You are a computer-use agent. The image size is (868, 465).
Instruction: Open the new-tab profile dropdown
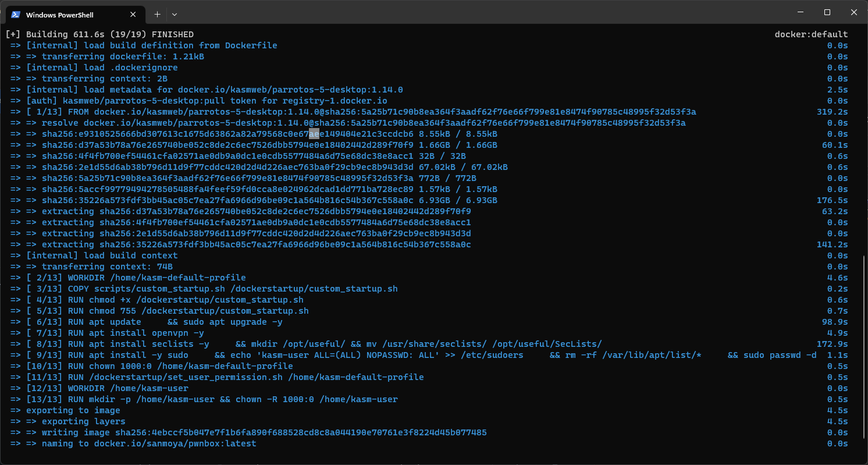[x=175, y=14]
